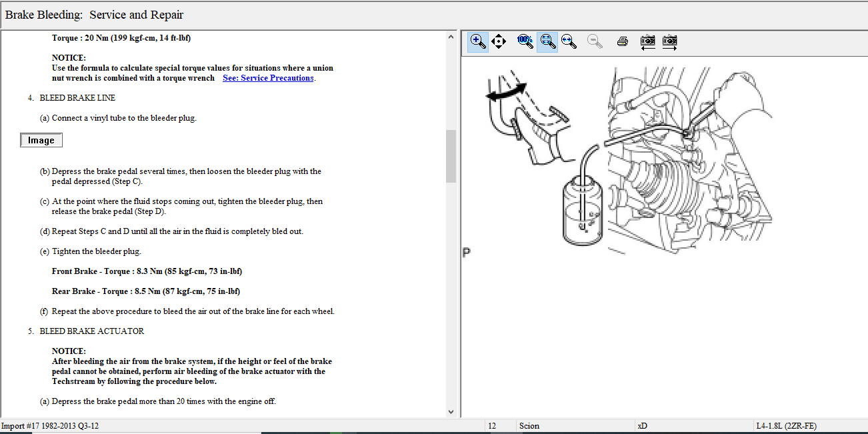The height and width of the screenshot is (434, 868).
Task: Click the zoom out magnifier icon
Action: pos(595,41)
